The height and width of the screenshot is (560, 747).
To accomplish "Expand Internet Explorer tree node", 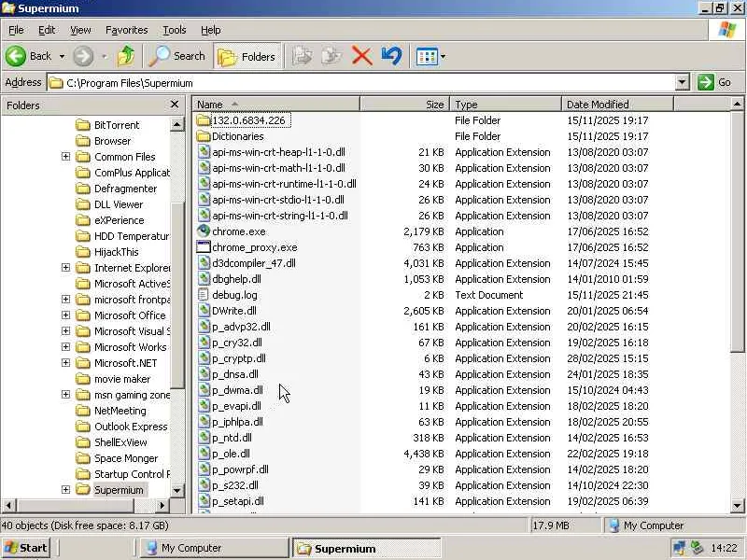I will (65, 268).
